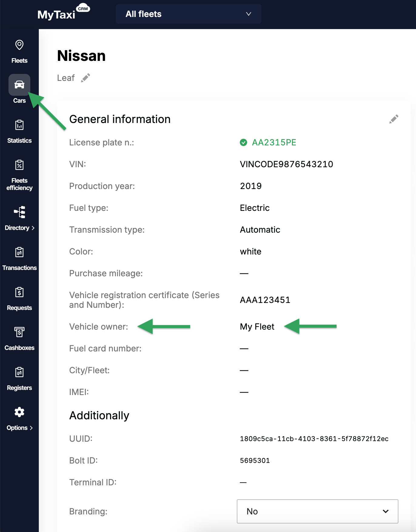Click the Leaf model text

(66, 78)
